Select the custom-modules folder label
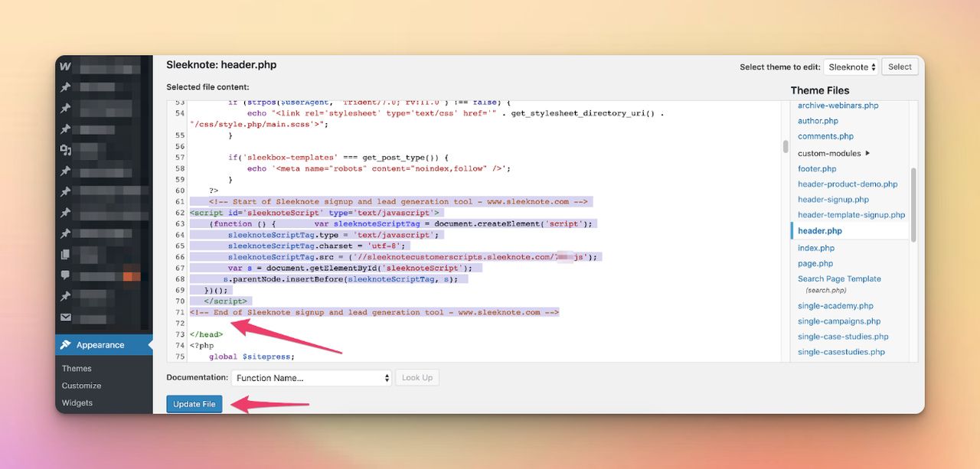The width and height of the screenshot is (980, 469). click(x=829, y=154)
